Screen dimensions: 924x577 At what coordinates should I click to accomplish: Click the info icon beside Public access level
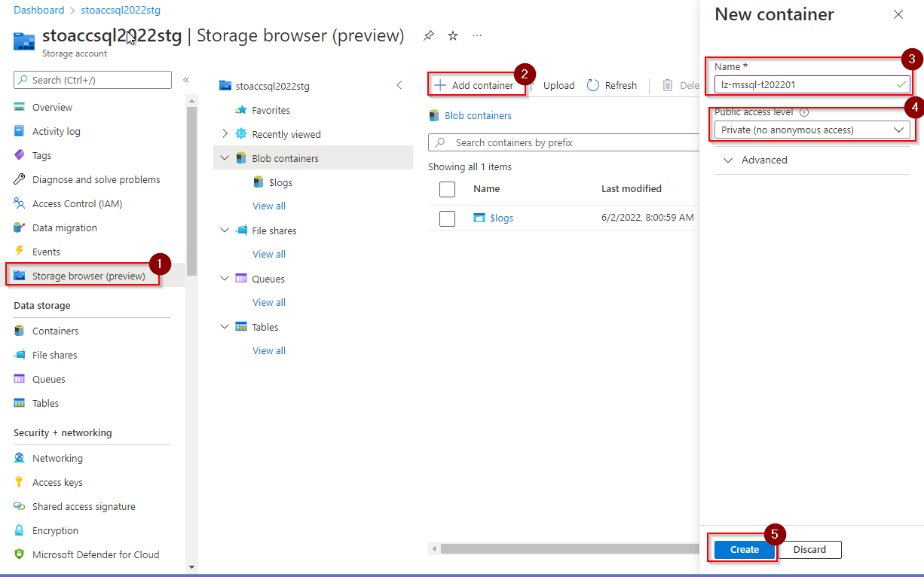[804, 112]
